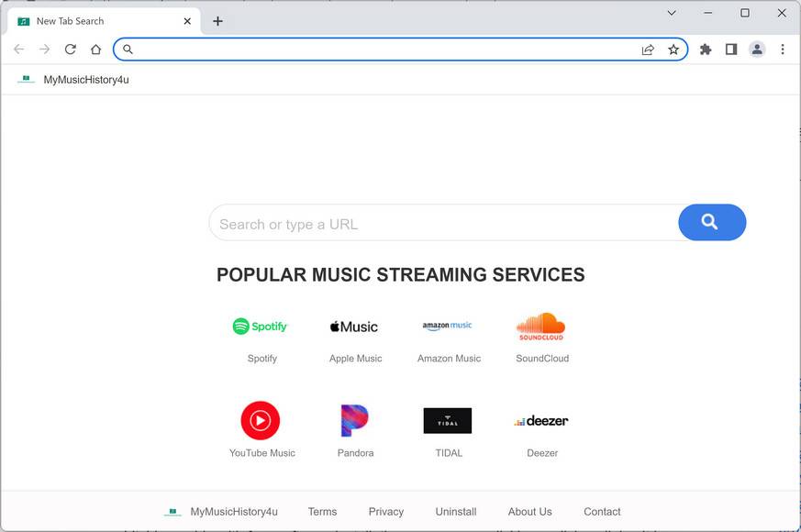Open the Terms footer link

(322, 512)
